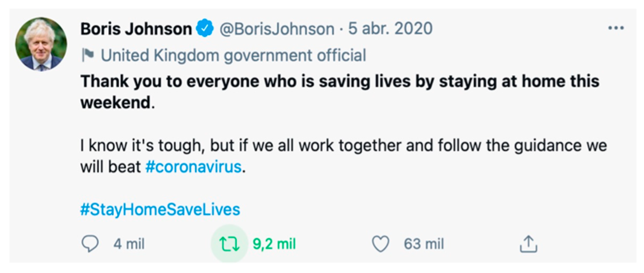The height and width of the screenshot is (273, 644).
Task: Click the 63 mil likes count
Action: coord(424,244)
